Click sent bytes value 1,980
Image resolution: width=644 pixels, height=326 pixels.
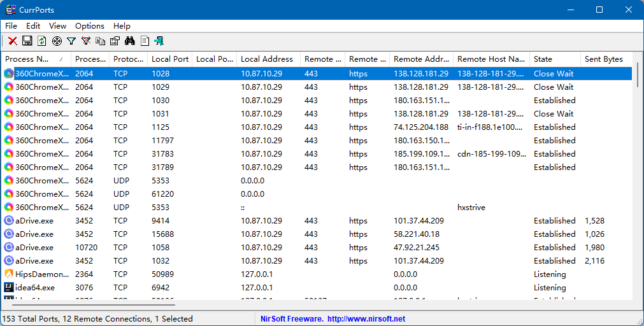click(595, 247)
